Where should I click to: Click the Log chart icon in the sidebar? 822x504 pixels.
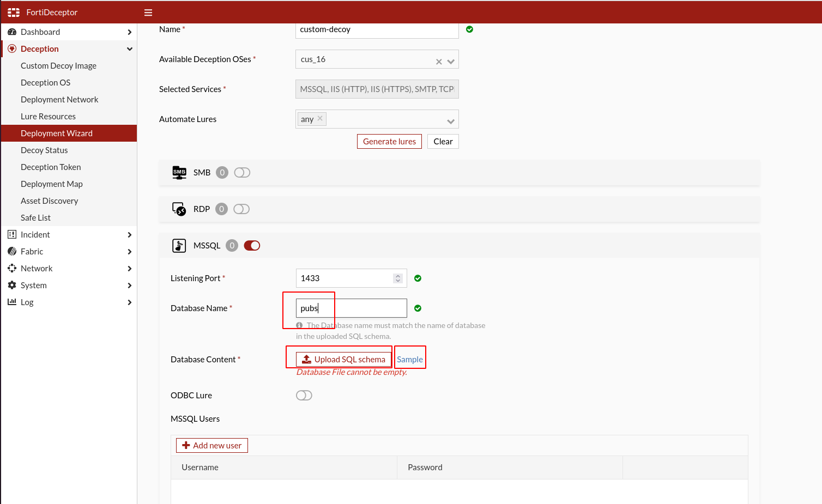pos(12,302)
